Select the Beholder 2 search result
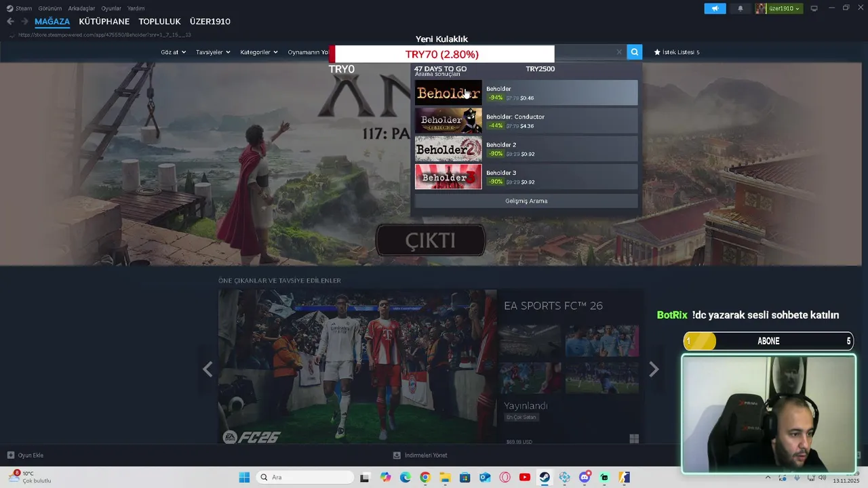Screen dimensions: 868x488 pyautogui.click(x=526, y=148)
